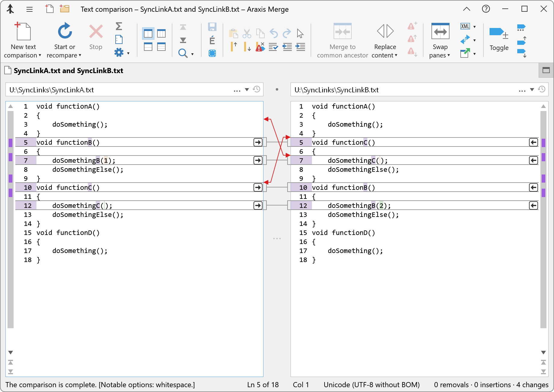Switch to the three-pane layout icon

162,33
